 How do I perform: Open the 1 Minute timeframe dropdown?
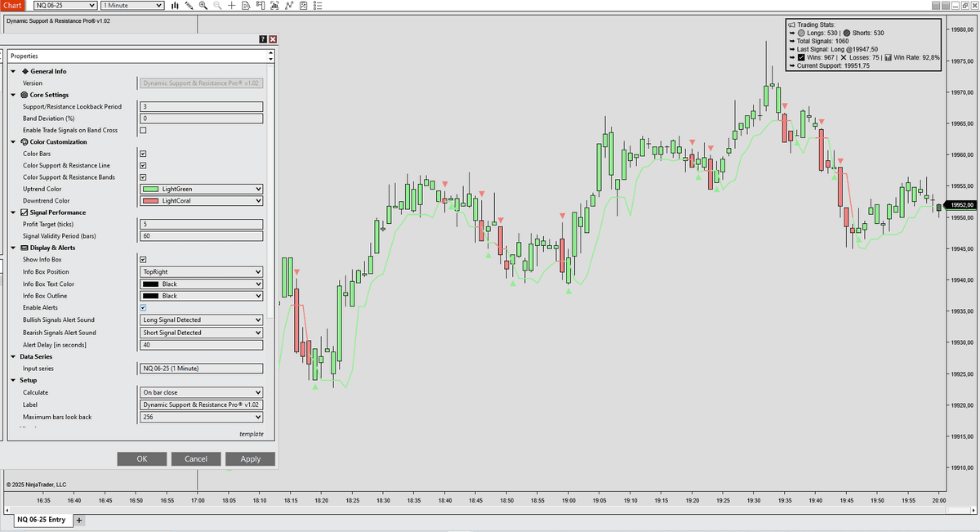pyautogui.click(x=131, y=6)
